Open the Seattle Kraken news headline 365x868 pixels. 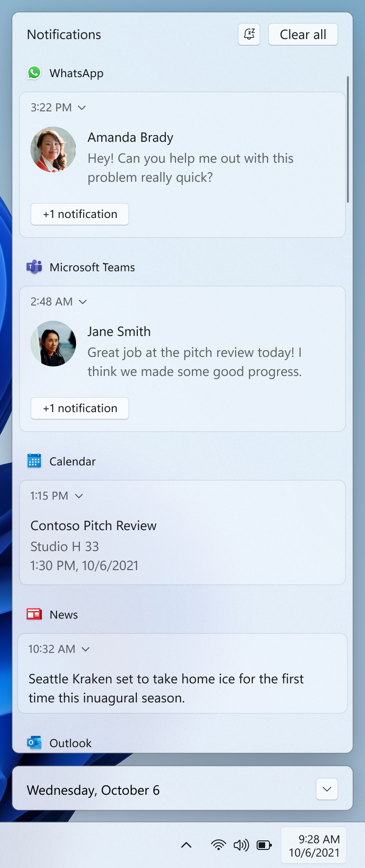pos(166,688)
